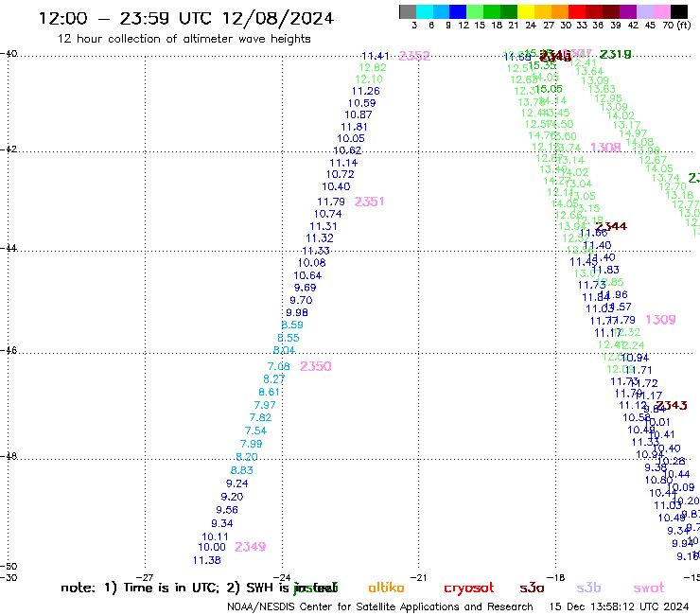Click the 10.59 value
This screenshot has height=615, width=700.
tap(362, 103)
